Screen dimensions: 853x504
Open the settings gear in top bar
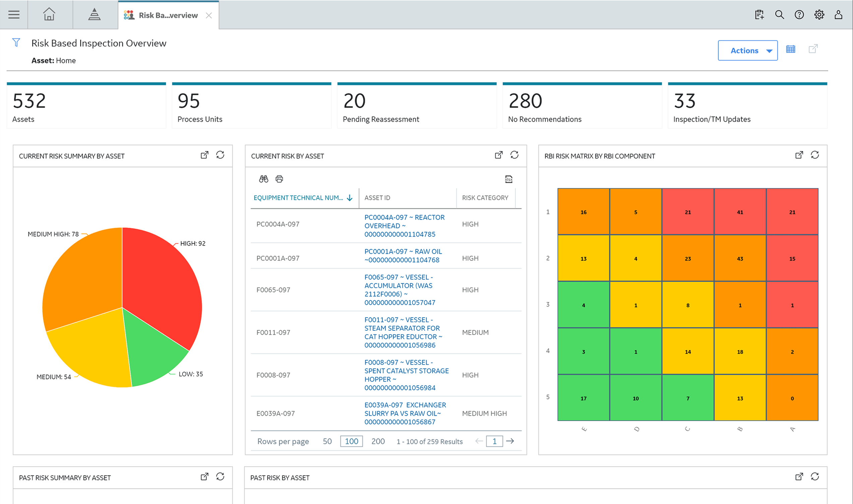pos(819,15)
